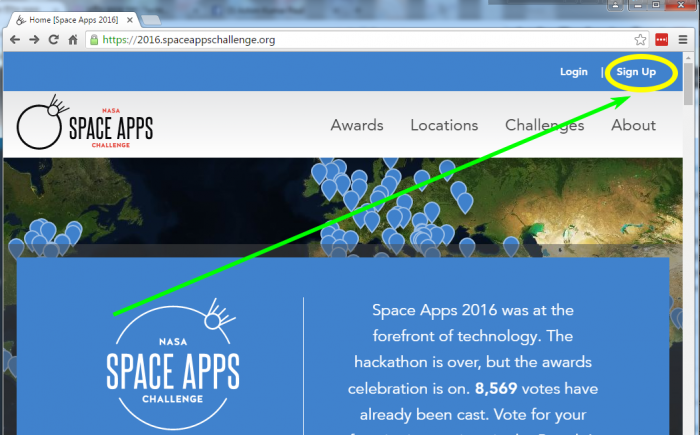Open a new browser tab
Screen dimensions: 700x435
click(151, 20)
